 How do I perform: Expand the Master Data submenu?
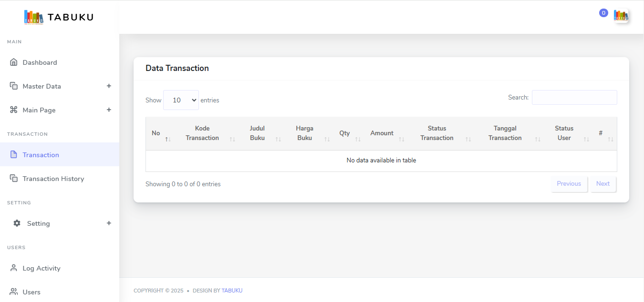[x=109, y=86]
